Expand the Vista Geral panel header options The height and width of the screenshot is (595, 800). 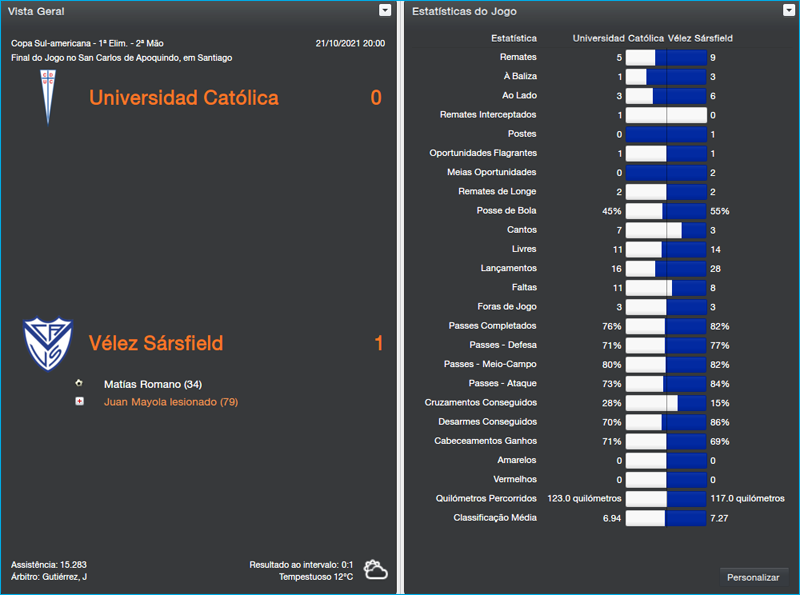pos(383,10)
